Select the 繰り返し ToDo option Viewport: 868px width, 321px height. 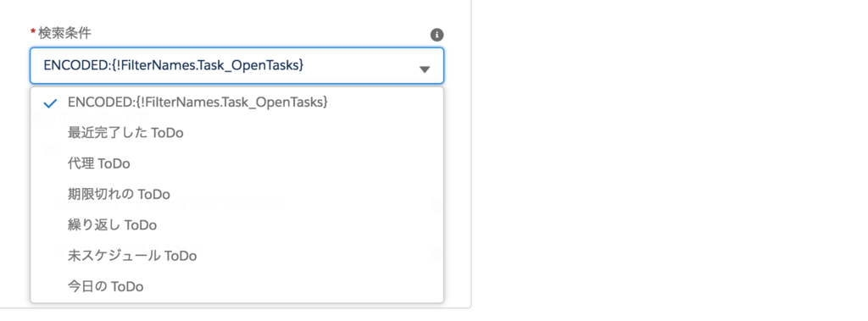coord(237,225)
